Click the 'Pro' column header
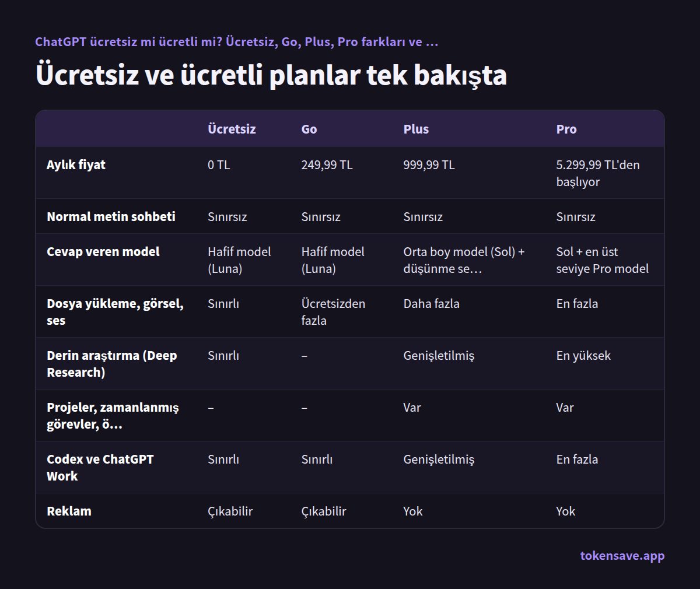 566,129
